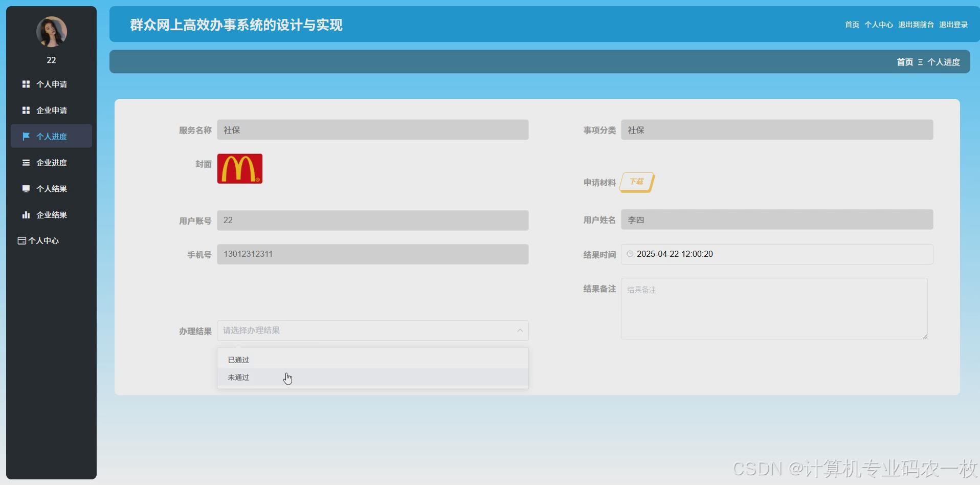Click the grid icon beside 企业申请
Viewport: 980px width, 485px height.
(26, 110)
